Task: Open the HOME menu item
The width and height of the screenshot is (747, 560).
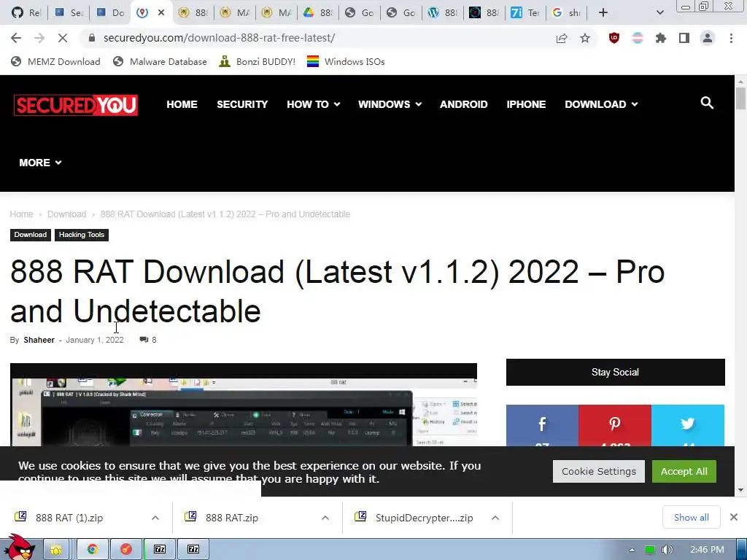Action: coord(182,104)
